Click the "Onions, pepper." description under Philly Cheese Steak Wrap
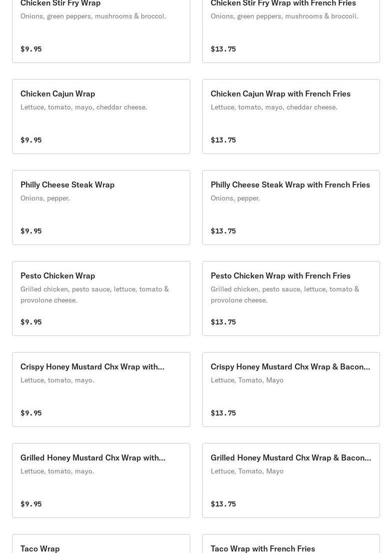392x553 pixels. [x=45, y=198]
